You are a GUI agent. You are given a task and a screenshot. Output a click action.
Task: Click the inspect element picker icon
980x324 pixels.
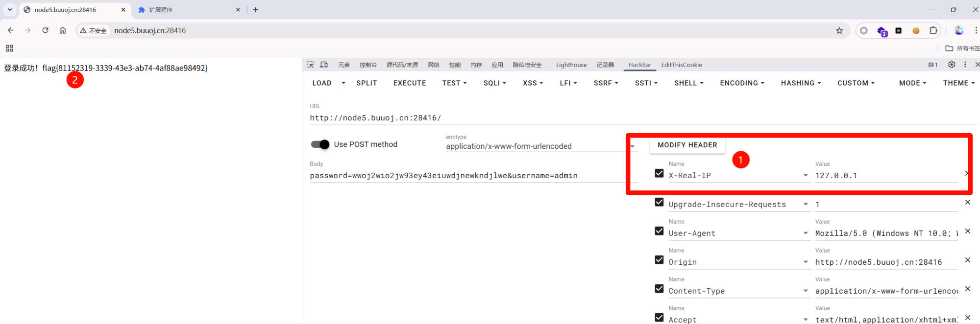(310, 65)
